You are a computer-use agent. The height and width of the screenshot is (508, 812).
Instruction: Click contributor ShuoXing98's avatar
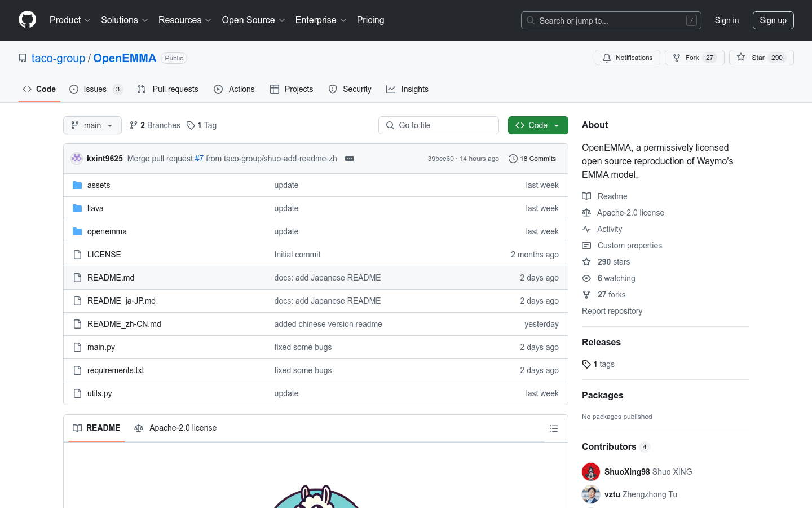[590, 471]
